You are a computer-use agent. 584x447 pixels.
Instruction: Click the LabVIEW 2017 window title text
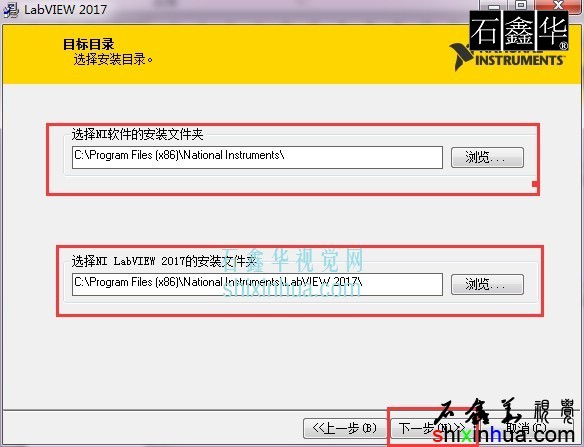tap(66, 9)
